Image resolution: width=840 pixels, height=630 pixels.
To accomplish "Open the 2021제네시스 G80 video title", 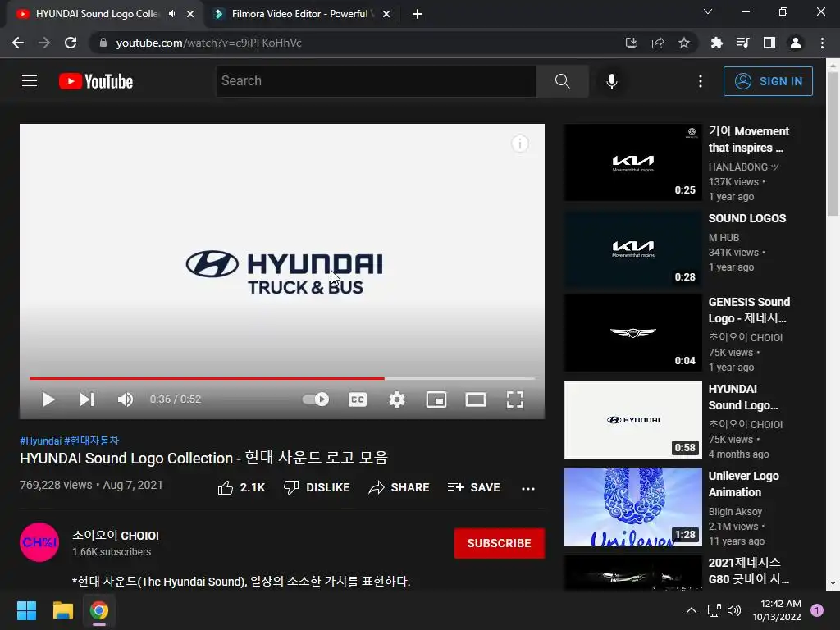I will click(748, 571).
